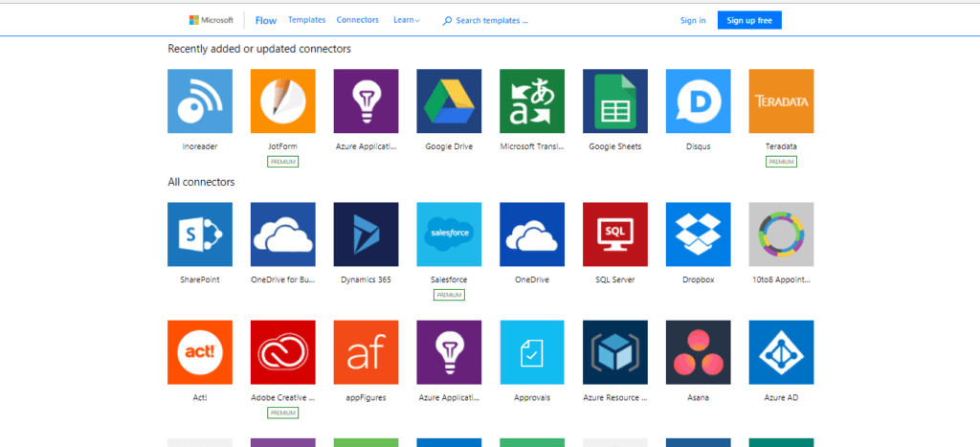Choose the Google Sheets connector icon
This screenshot has height=447, width=980.
coord(615,101)
